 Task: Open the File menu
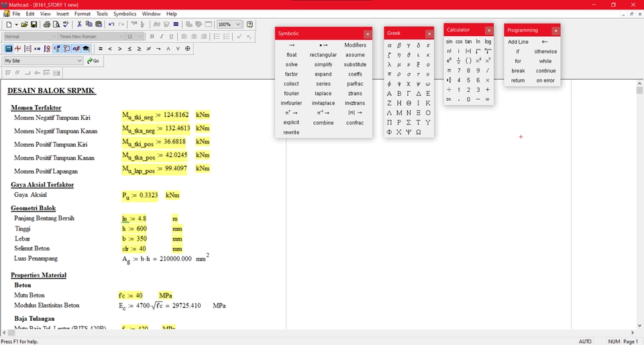[16, 13]
